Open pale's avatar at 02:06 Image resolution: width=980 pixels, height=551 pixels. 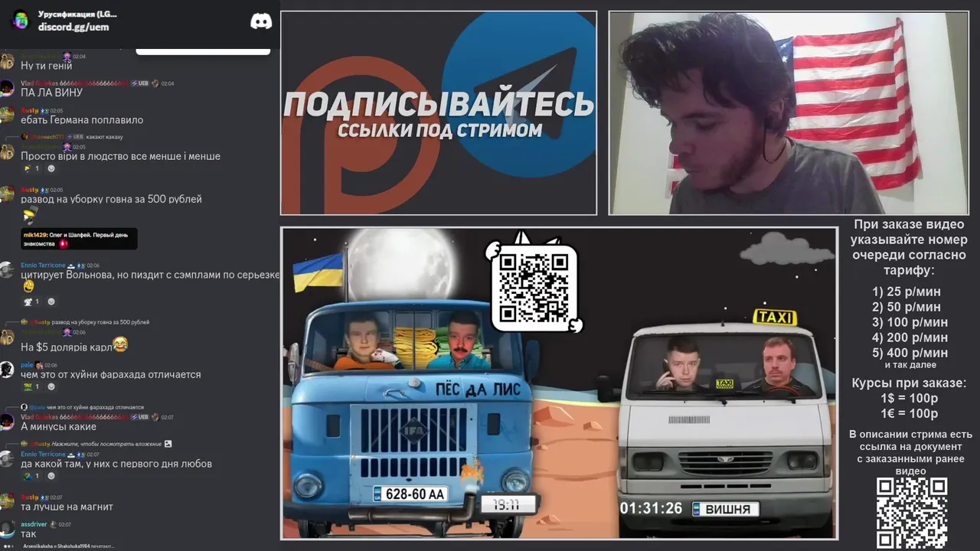[7, 370]
